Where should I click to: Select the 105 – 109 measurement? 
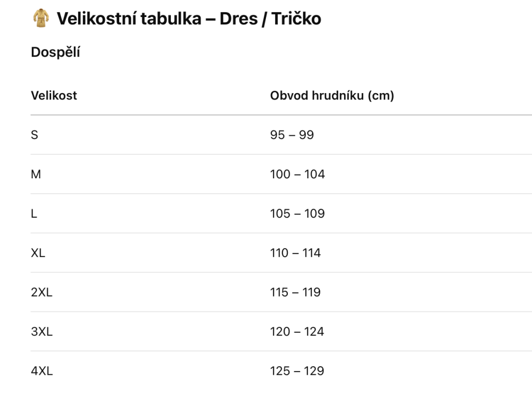click(297, 213)
